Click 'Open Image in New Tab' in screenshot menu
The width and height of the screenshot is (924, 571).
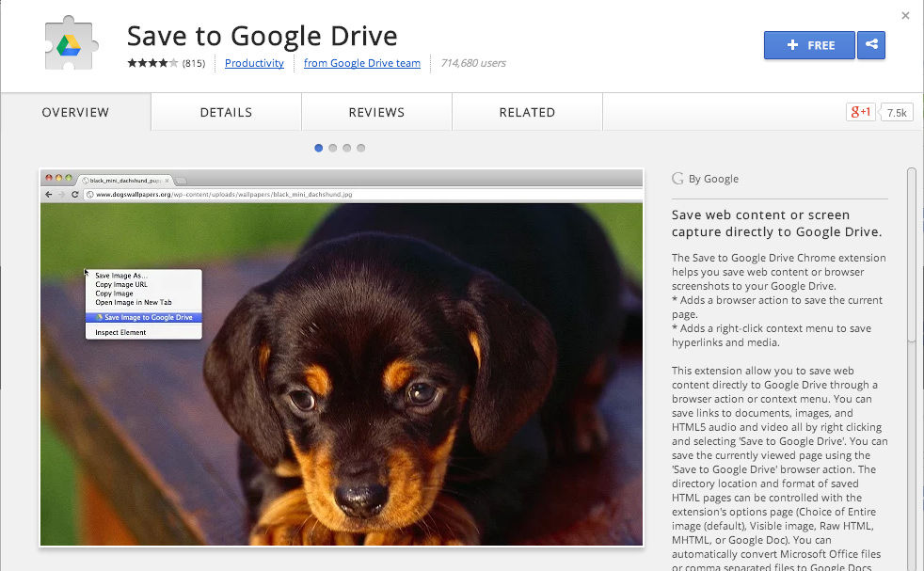(134, 302)
